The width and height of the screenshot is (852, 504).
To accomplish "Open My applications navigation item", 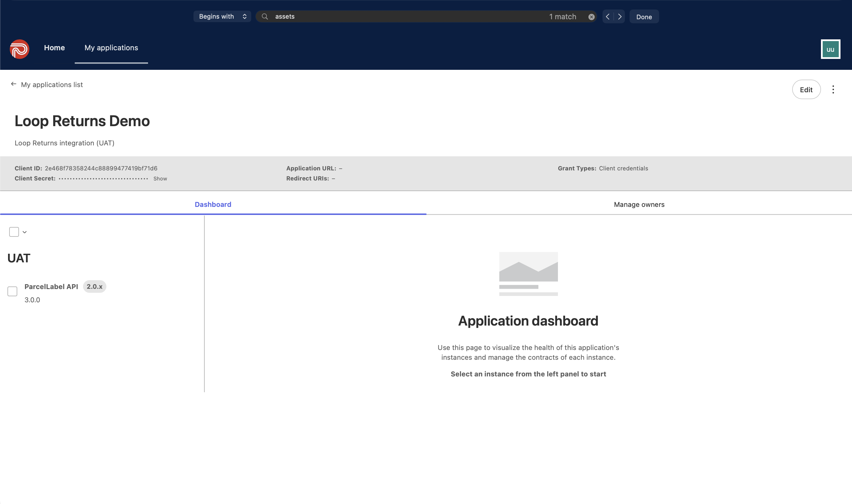I will point(111,48).
